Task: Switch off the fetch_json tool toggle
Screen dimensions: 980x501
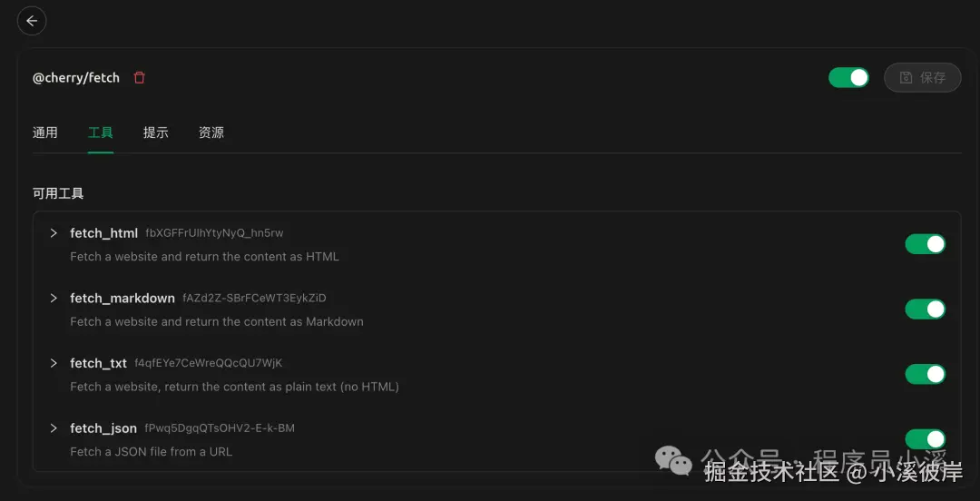Action: (925, 439)
